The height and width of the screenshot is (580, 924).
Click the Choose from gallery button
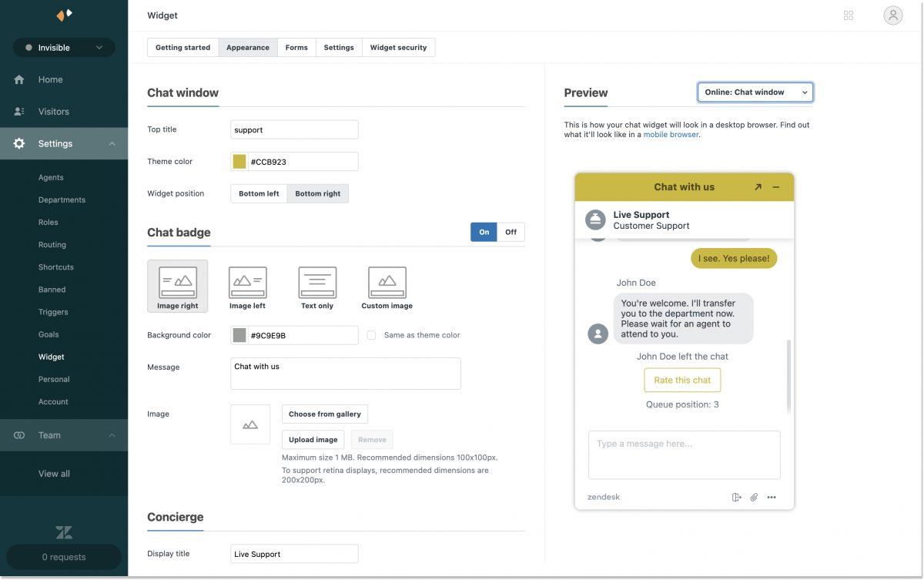pyautogui.click(x=324, y=414)
